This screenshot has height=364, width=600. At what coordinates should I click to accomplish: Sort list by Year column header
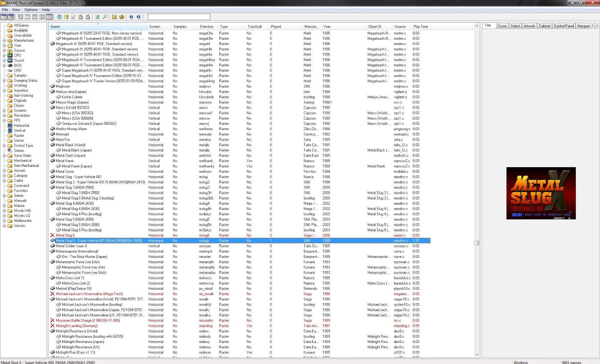click(x=344, y=27)
